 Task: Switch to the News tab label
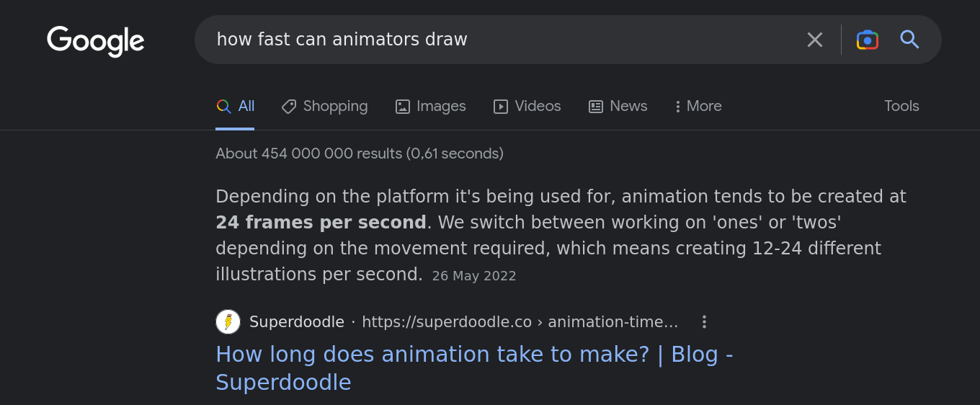tap(628, 106)
